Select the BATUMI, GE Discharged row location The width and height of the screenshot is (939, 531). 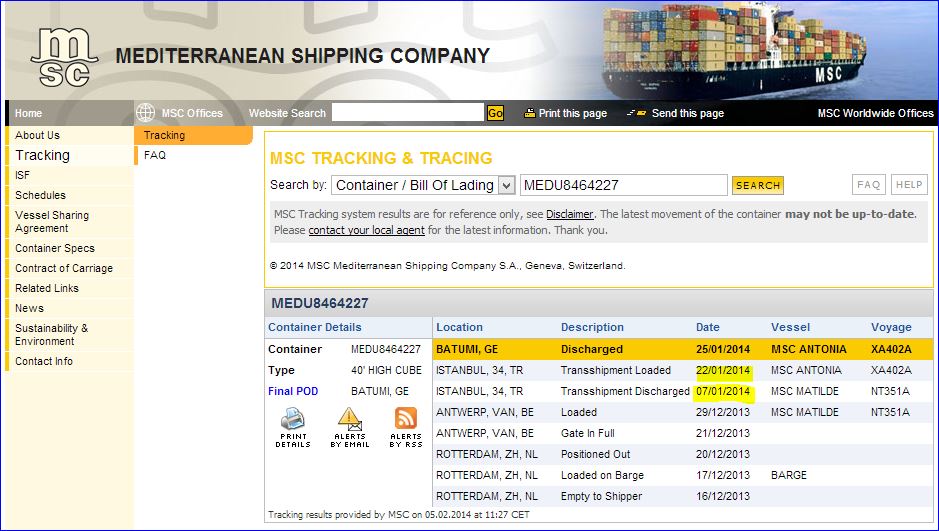[467, 350]
